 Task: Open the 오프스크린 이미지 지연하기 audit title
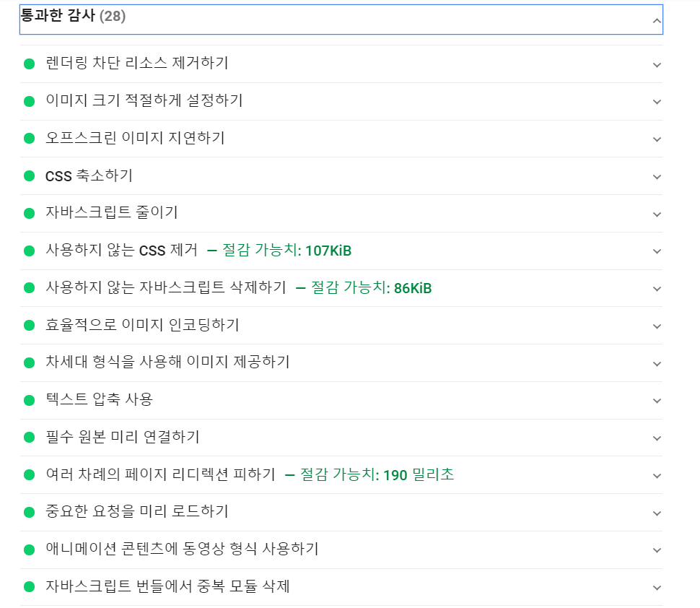135,138
